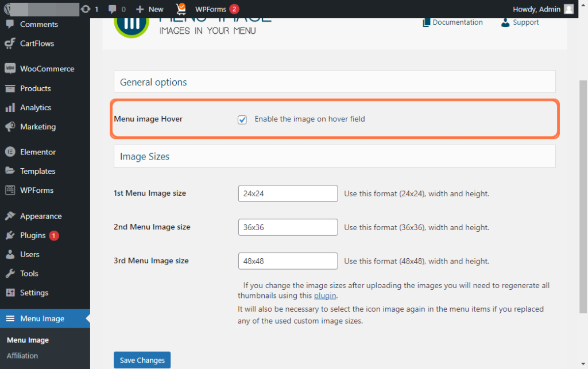Click the Plugins update count badge
The height and width of the screenshot is (369, 588).
click(x=53, y=236)
